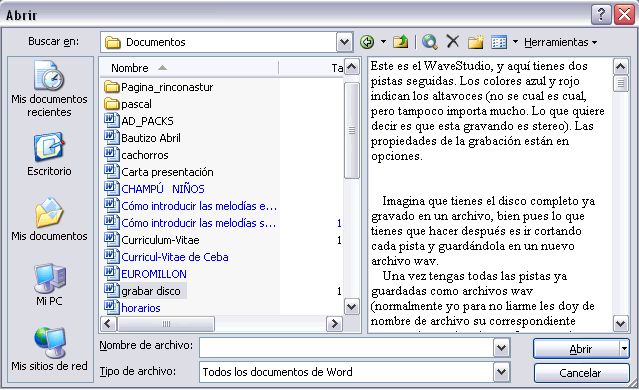This screenshot has width=639, height=390.
Task: Click Word icon next to cachorros
Action: pos(111,154)
